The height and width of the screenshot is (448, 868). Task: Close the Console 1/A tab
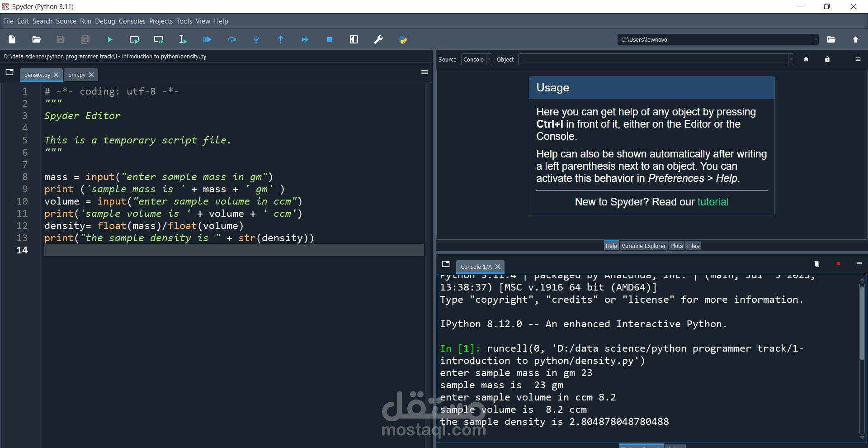(x=498, y=267)
